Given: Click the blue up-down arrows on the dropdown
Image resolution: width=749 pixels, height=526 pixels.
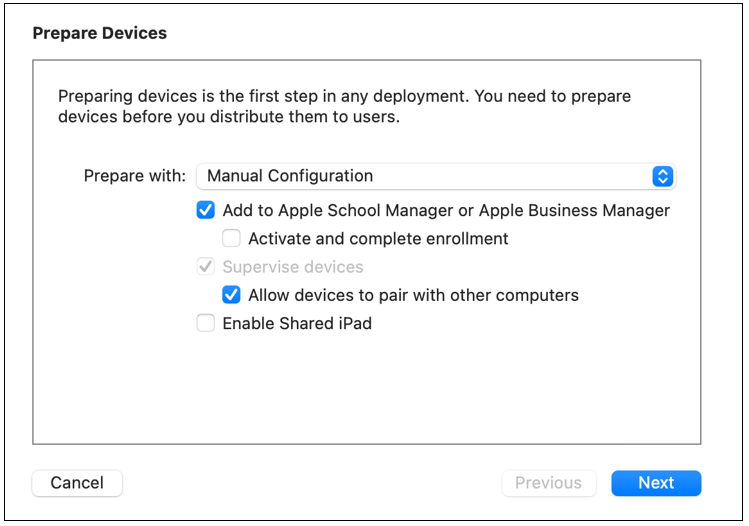Looking at the screenshot, I should [x=662, y=176].
